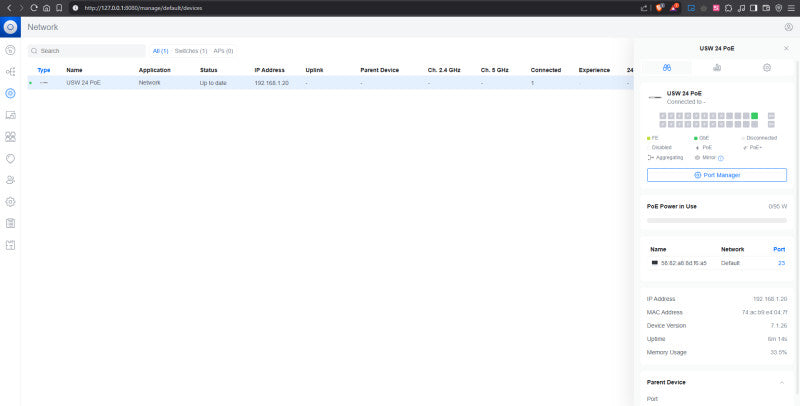Click the share page icon

(644, 8)
